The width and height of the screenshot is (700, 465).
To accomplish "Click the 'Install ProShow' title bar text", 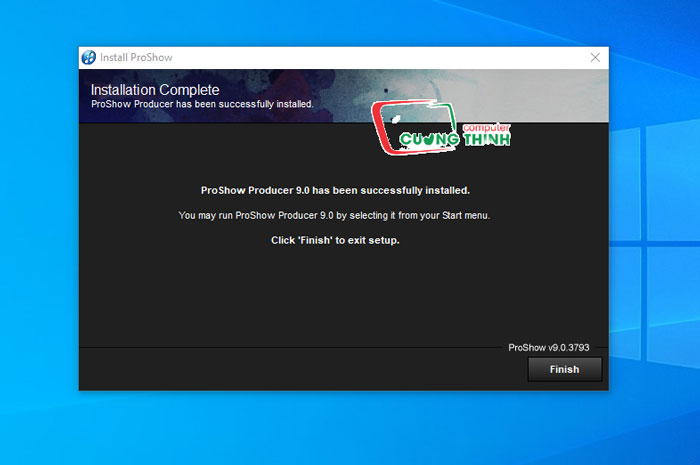I will coord(136,58).
